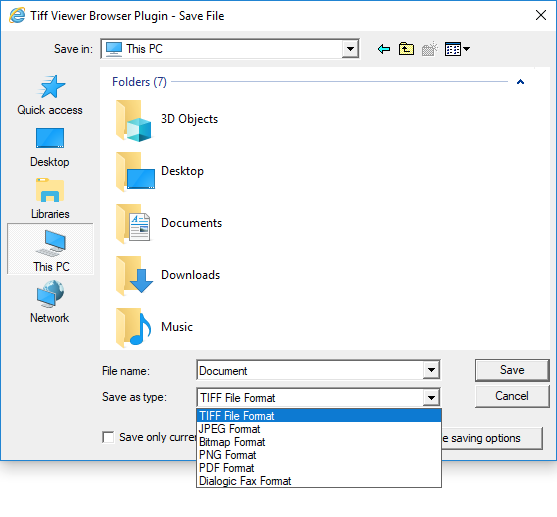Screen dimensions: 557x517
Task: Open the Downloads folder
Action: [168, 276]
